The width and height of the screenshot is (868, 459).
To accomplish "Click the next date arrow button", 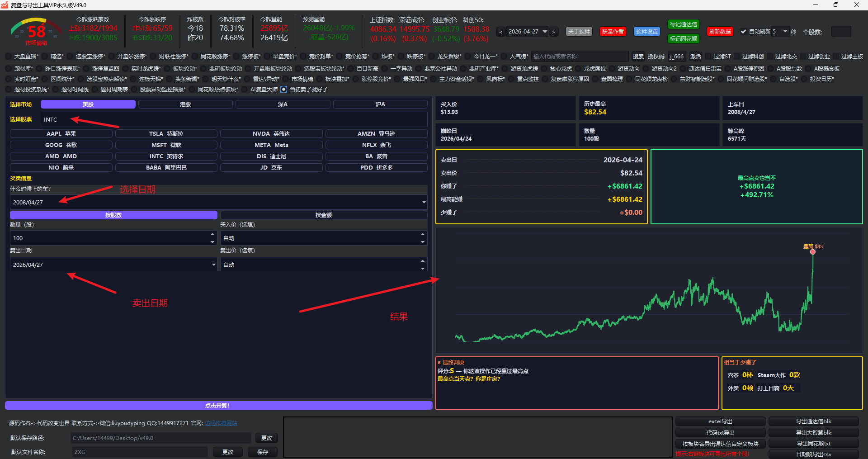I will point(553,32).
